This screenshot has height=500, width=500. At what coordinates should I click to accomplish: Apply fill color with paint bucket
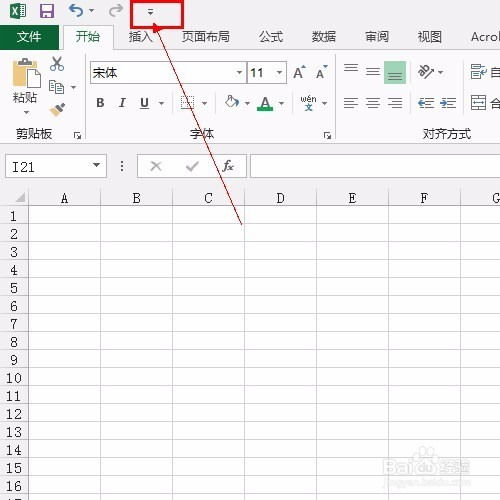click(232, 102)
